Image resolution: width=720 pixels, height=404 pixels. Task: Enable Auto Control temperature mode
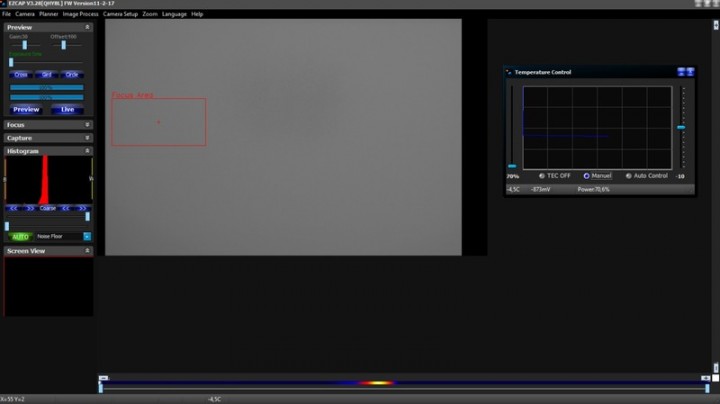click(x=629, y=176)
